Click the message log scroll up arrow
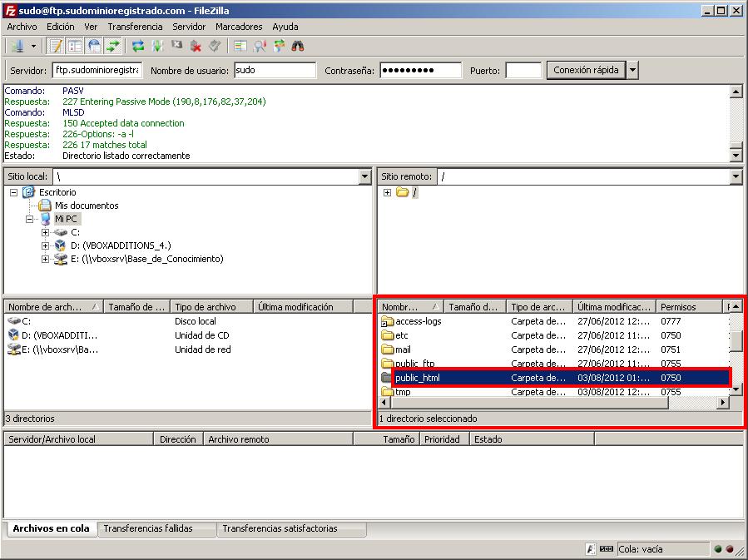748x560 pixels. (736, 92)
